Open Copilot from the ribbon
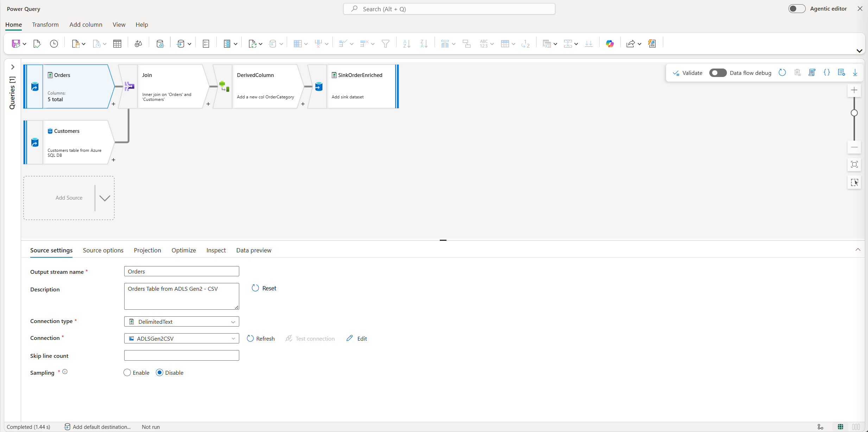The width and height of the screenshot is (868, 432). [x=610, y=44]
